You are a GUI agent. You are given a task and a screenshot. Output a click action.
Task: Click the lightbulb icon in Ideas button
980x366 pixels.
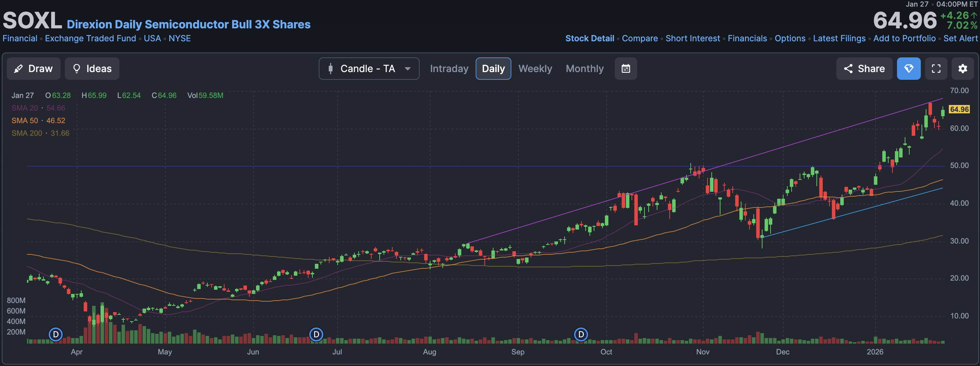pyautogui.click(x=77, y=69)
